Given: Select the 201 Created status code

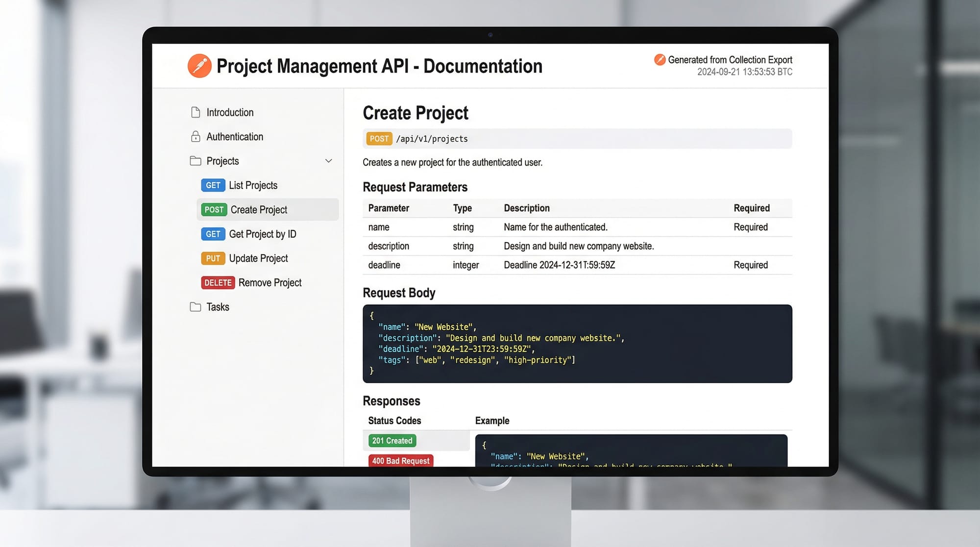Looking at the screenshot, I should pyautogui.click(x=392, y=441).
